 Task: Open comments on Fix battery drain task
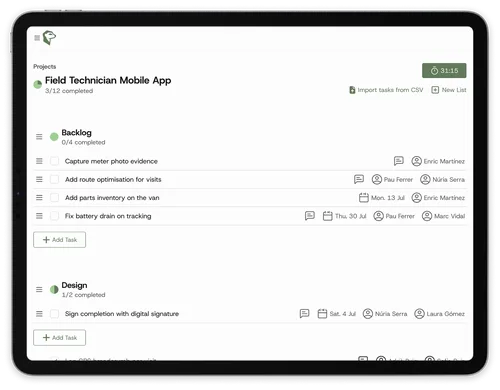tap(310, 216)
